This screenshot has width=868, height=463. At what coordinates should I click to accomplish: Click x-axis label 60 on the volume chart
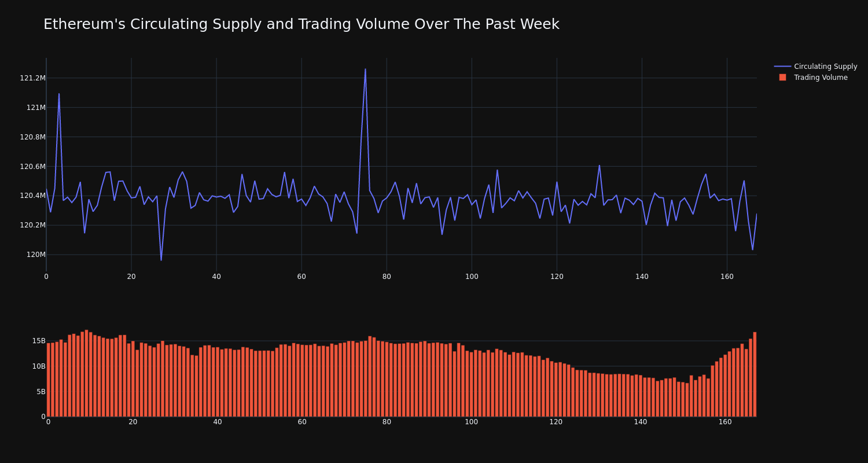[302, 422]
